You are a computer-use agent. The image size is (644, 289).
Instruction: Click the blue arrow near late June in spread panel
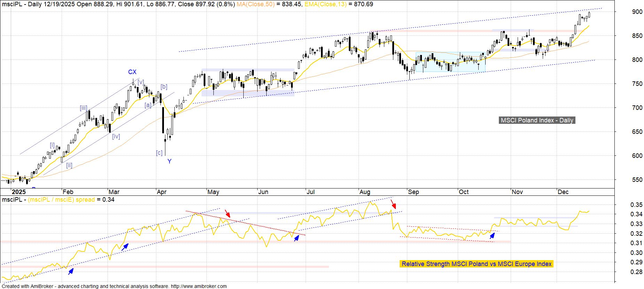(x=296, y=238)
